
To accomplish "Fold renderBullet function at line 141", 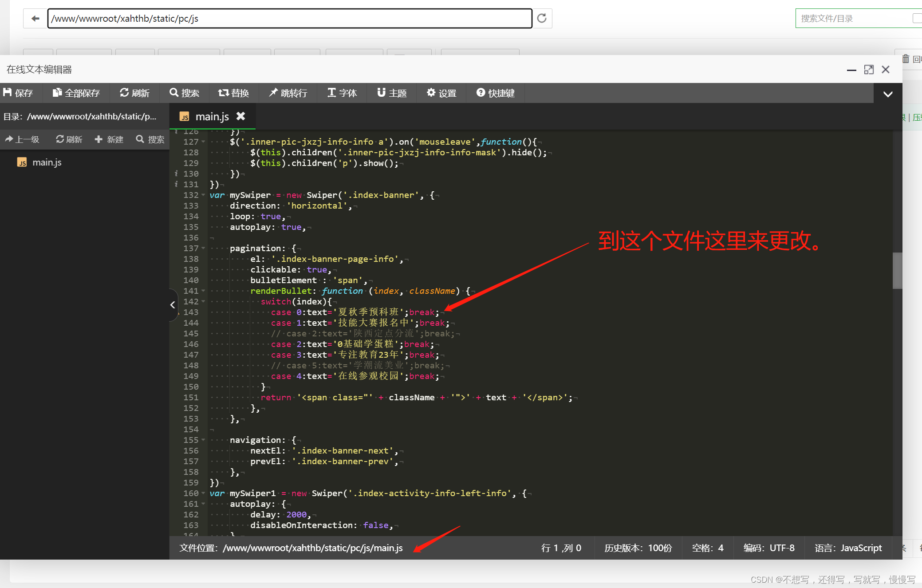I will point(204,291).
